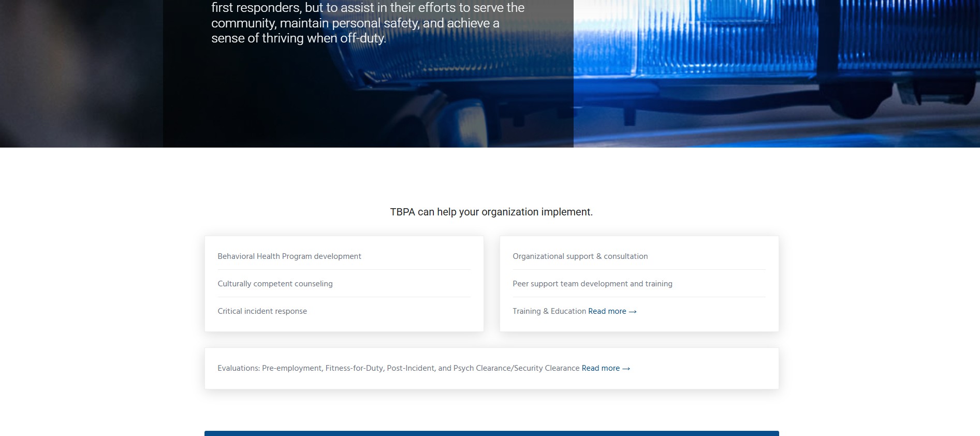Click the 'TBPA can help your organization implement' heading
980x436 pixels.
click(491, 212)
